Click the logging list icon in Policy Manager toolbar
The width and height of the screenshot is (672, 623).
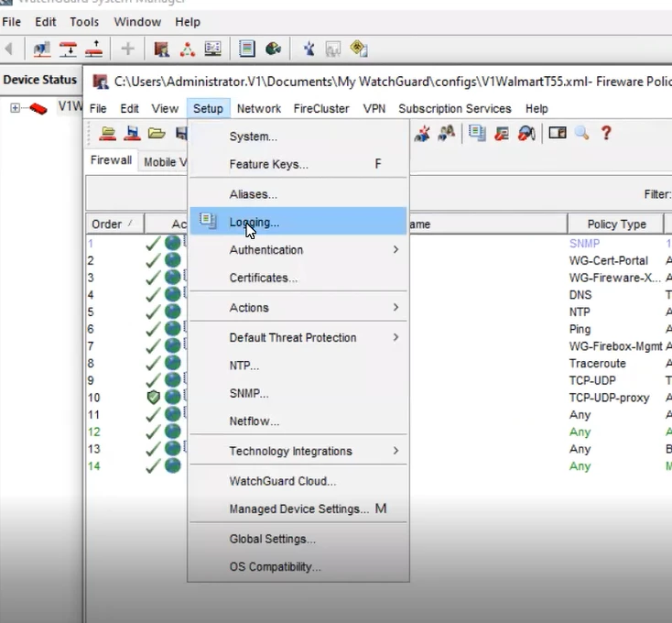(477, 134)
